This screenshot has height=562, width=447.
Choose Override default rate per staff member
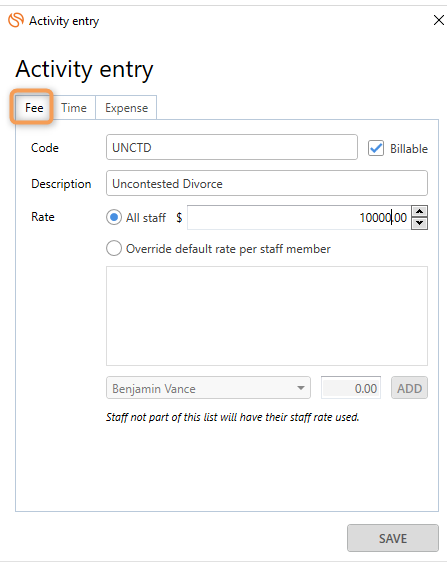click(x=114, y=248)
